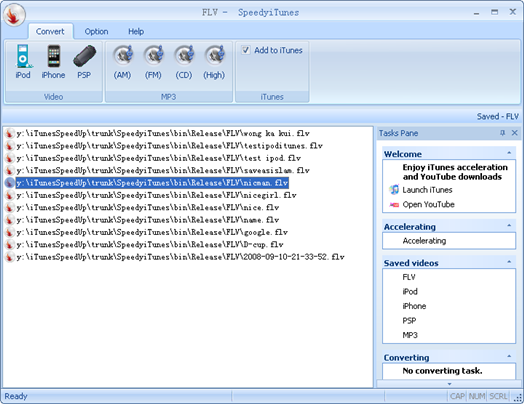The height and width of the screenshot is (404, 524).
Task: Click the Launch iTunes link
Action: click(x=427, y=190)
